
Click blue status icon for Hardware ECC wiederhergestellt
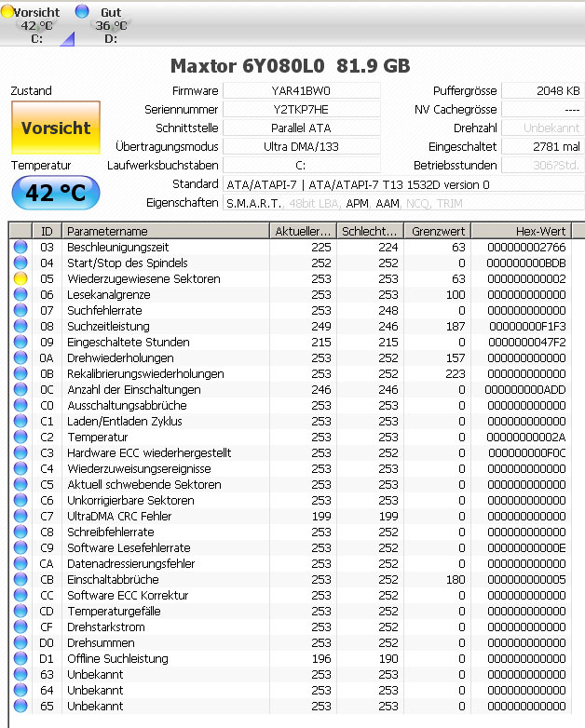tap(20, 452)
